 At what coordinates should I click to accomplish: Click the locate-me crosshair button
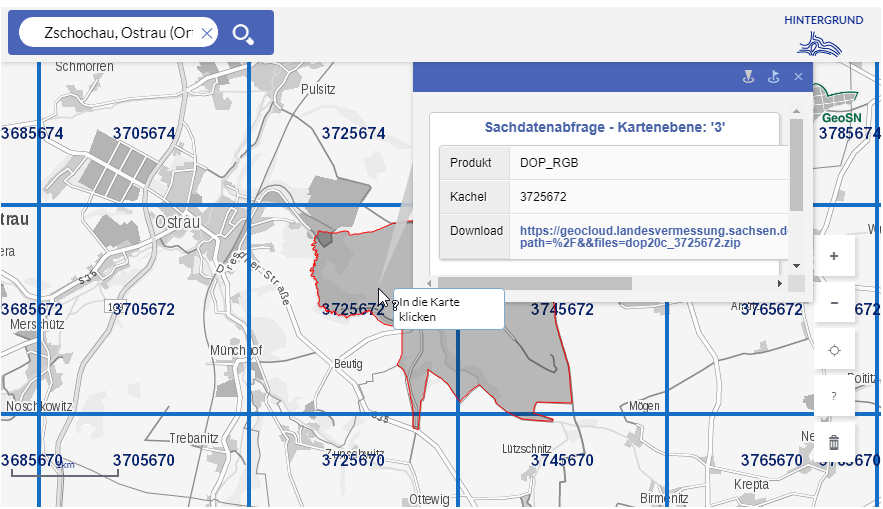[834, 350]
